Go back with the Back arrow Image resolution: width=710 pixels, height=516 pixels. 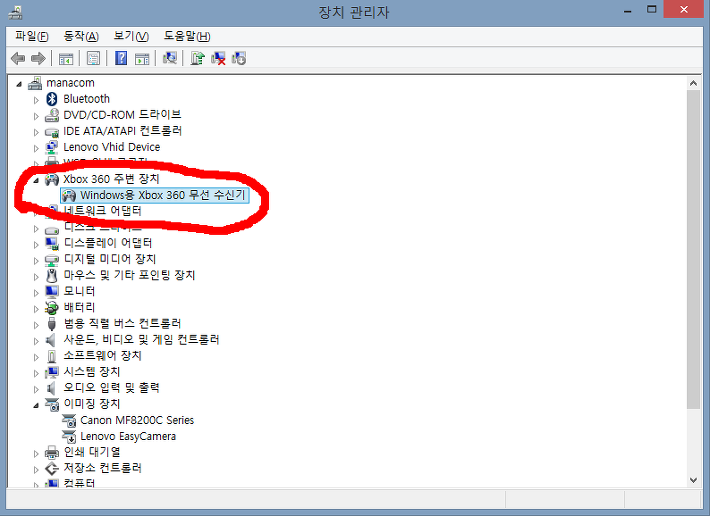click(x=18, y=58)
